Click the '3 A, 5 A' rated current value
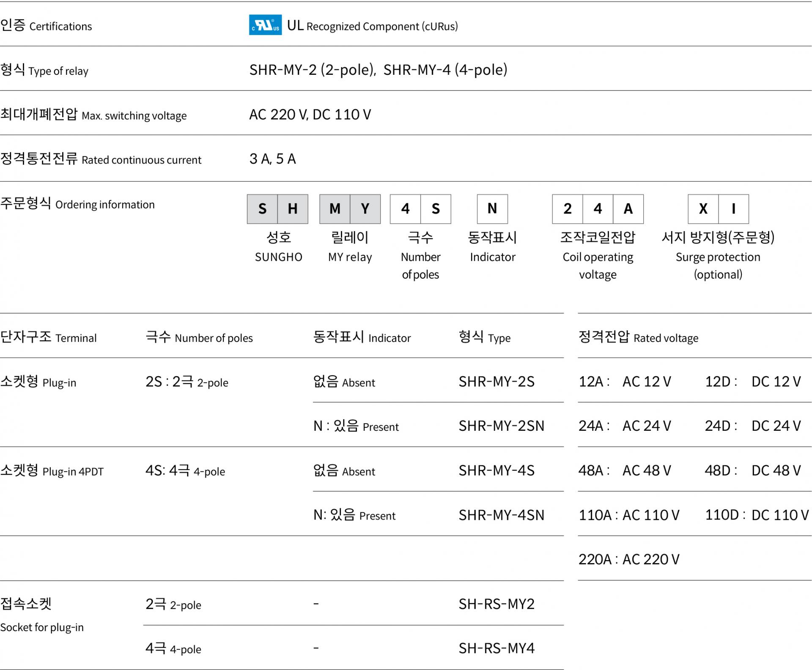812x670 pixels. point(273,159)
